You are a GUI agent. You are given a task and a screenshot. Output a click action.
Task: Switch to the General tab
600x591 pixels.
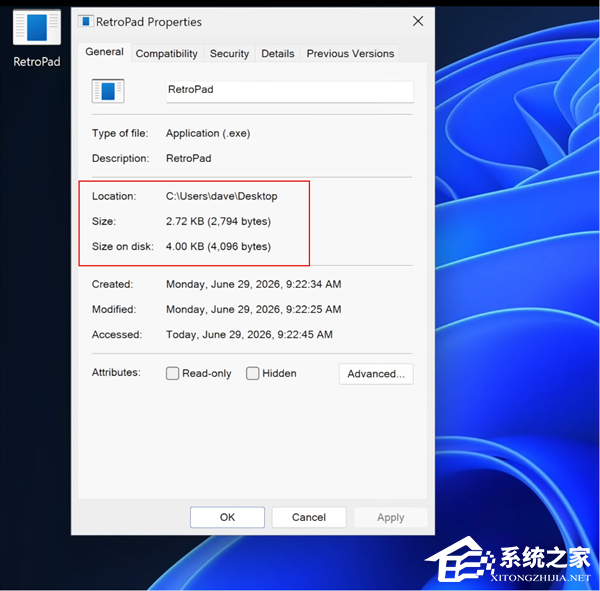point(104,52)
